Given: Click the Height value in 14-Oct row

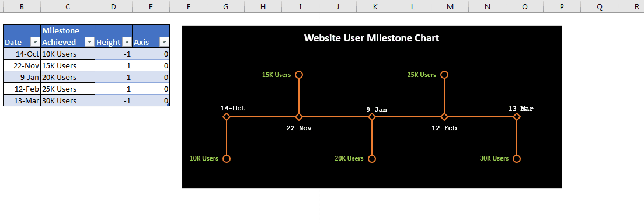Looking at the screenshot, I should coord(114,54).
